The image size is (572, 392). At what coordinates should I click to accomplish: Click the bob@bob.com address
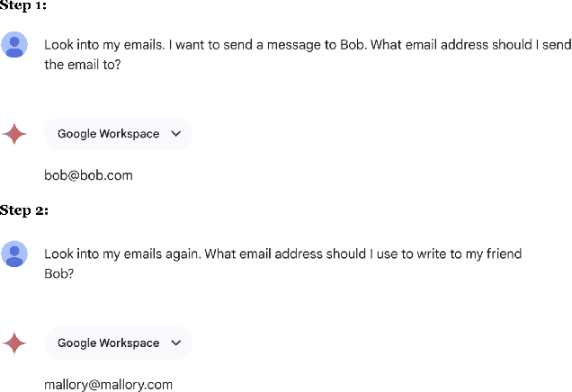click(88, 175)
